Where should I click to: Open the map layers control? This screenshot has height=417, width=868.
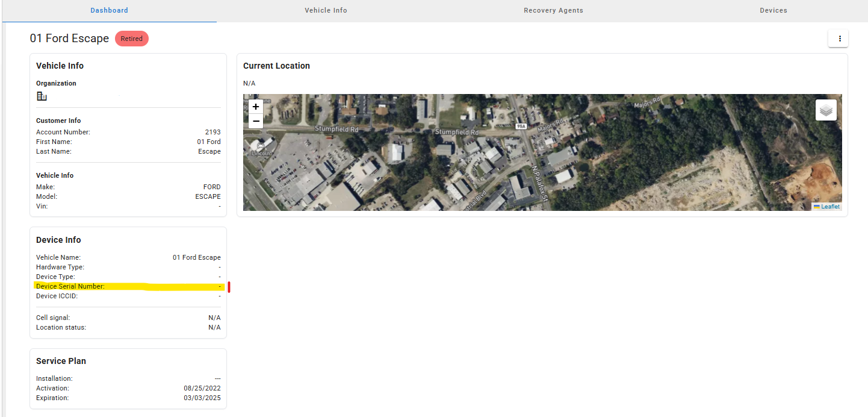(x=826, y=110)
